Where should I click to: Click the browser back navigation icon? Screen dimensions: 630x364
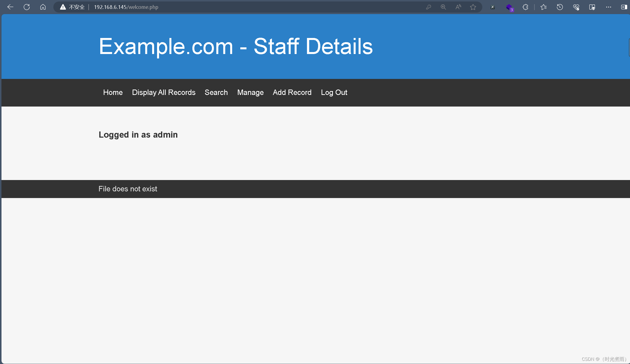coord(10,7)
